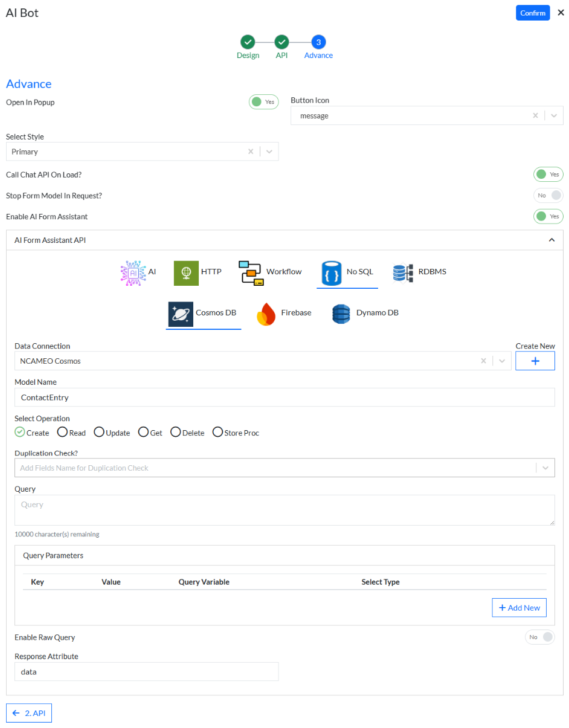The image size is (569, 728).
Task: Go to the Design step
Action: tap(248, 42)
